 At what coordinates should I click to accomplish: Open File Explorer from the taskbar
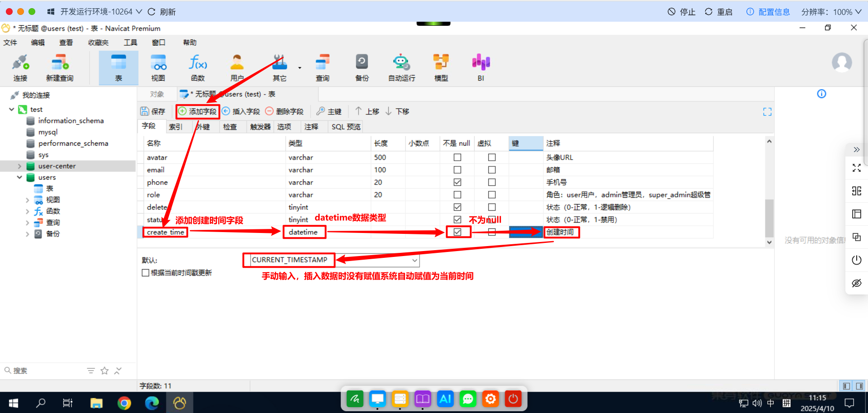96,403
